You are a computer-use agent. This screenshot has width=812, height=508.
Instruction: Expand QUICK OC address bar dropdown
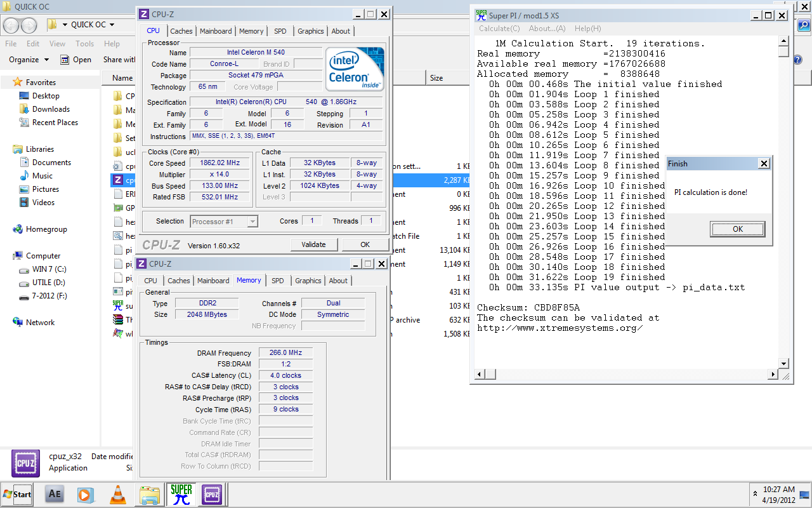coord(112,25)
